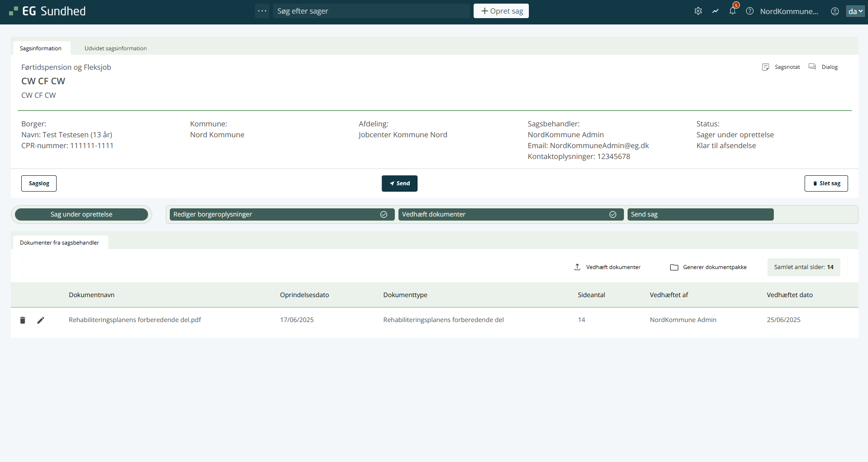The height and width of the screenshot is (462, 868).
Task: Select the Sagsinformation tab
Action: [x=41, y=48]
